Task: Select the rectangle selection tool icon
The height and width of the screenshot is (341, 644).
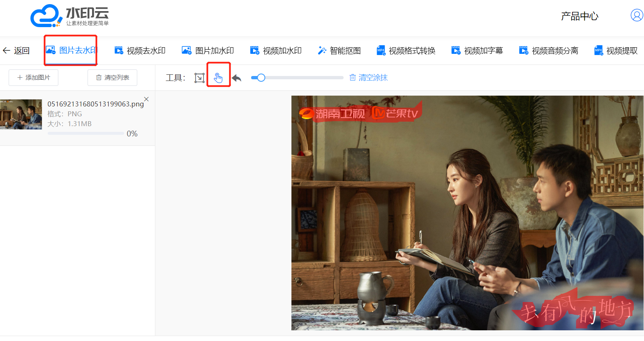Action: tap(199, 78)
